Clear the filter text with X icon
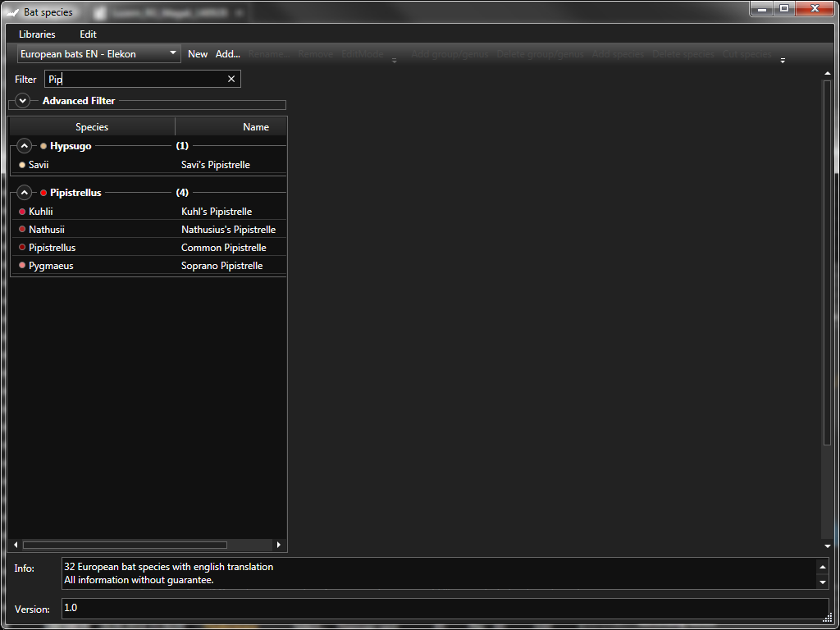 pos(231,79)
